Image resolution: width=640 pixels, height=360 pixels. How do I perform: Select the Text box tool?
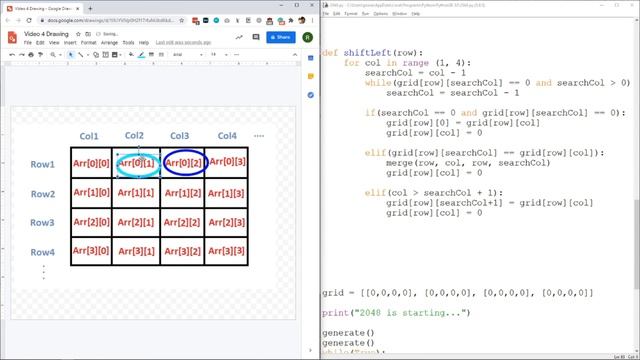tap(105, 55)
